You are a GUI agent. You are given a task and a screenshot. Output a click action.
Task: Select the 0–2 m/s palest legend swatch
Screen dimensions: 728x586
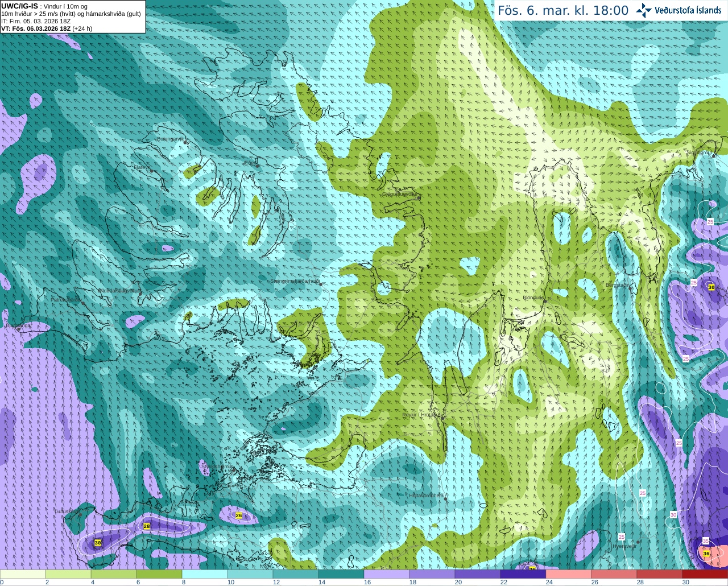pyautogui.click(x=23, y=574)
